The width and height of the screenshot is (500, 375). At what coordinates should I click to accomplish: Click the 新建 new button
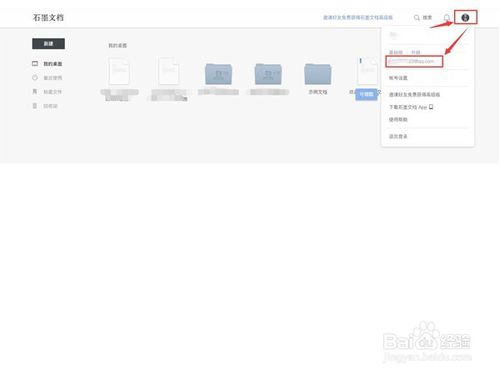pyautogui.click(x=48, y=44)
